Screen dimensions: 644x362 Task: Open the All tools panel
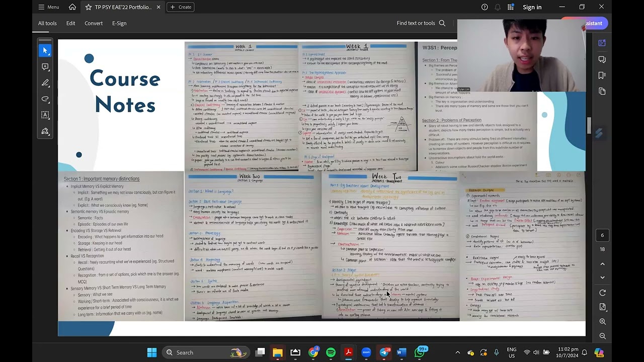[x=47, y=23]
